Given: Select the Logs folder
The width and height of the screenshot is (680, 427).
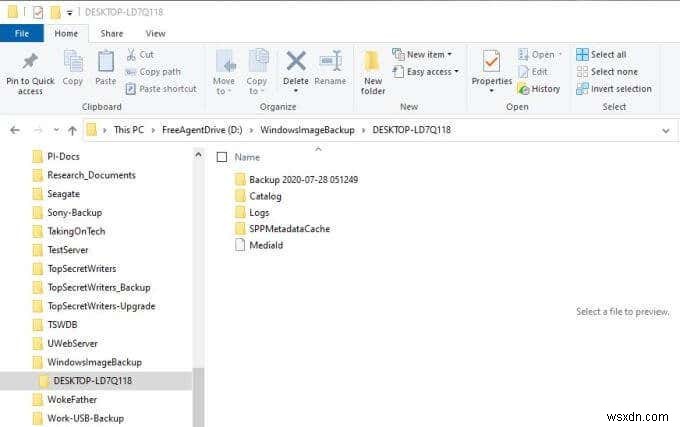Looking at the screenshot, I should coord(252,212).
